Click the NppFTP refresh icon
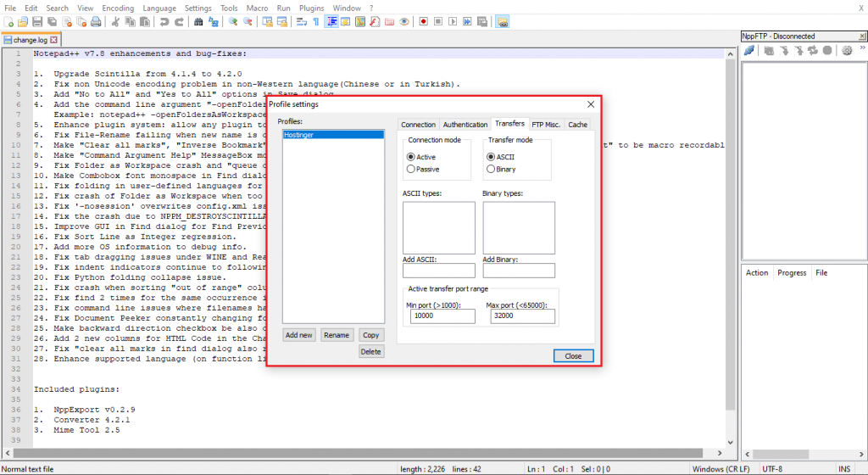 point(813,50)
